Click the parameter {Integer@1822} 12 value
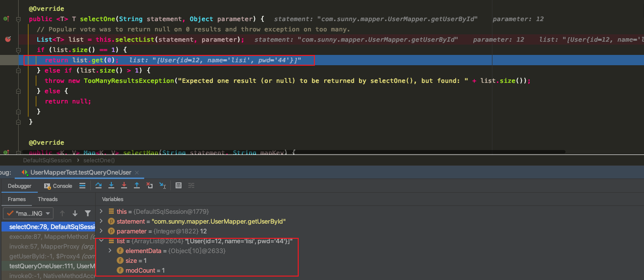 coord(180,231)
